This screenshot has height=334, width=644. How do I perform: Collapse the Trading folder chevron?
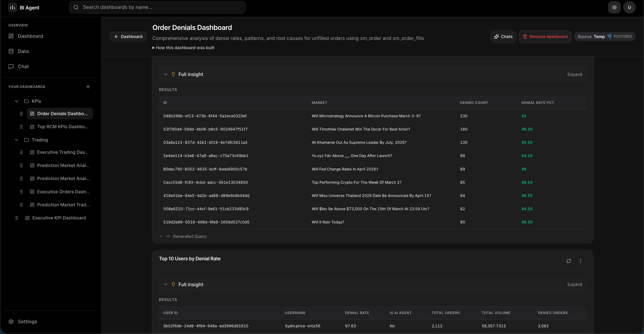tap(16, 140)
